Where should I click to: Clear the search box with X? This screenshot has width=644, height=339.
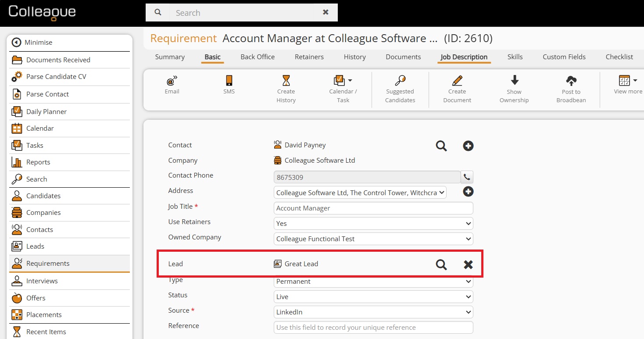[x=326, y=12]
